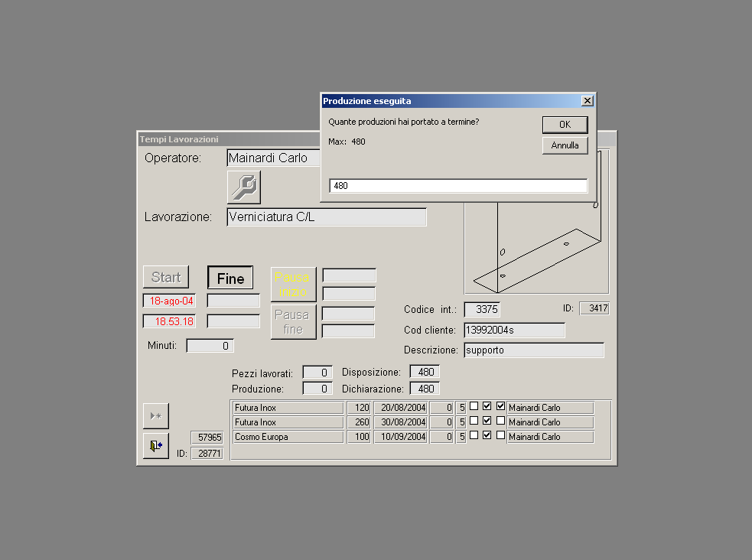
Task: Select the date cell 30/08/2004
Action: point(401,422)
